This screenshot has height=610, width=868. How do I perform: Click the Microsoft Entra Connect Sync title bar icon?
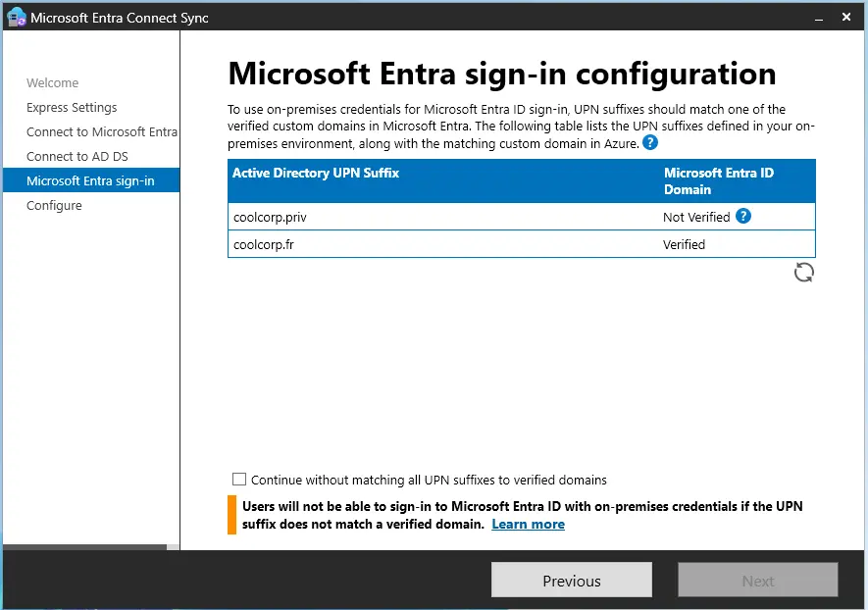pyautogui.click(x=16, y=18)
